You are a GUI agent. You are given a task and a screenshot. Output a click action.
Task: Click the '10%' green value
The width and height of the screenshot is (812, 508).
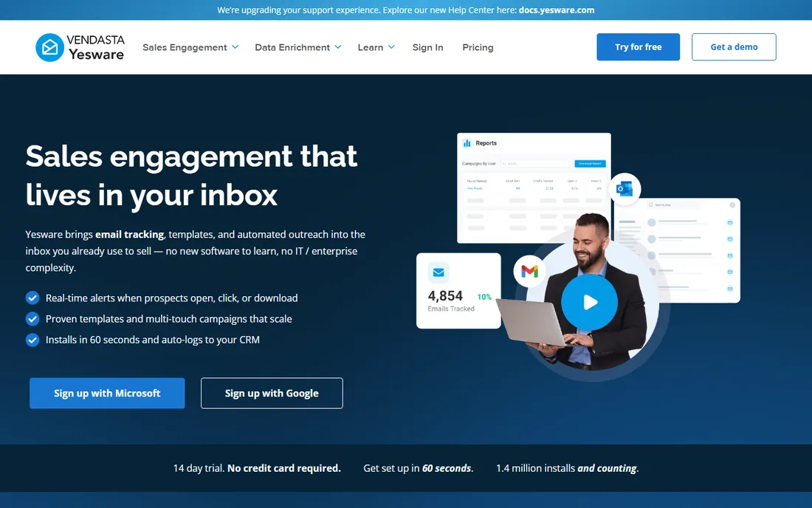pyautogui.click(x=484, y=297)
